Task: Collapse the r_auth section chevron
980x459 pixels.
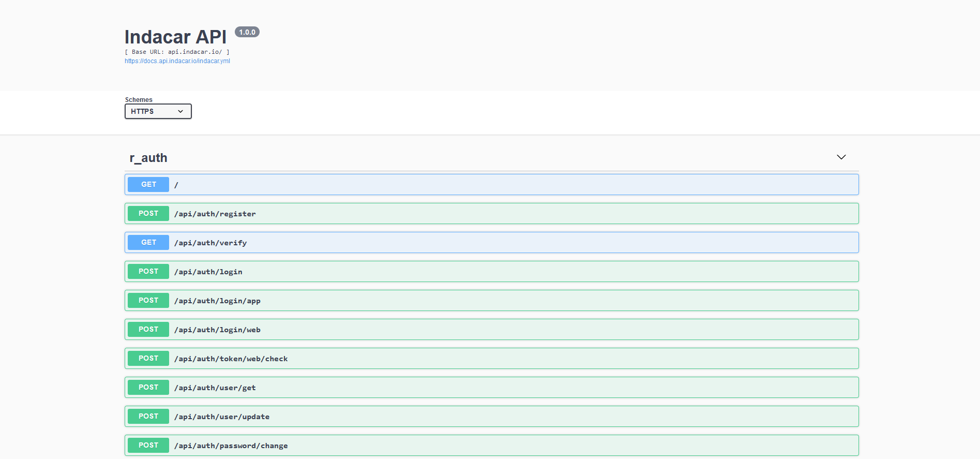Action: (841, 157)
